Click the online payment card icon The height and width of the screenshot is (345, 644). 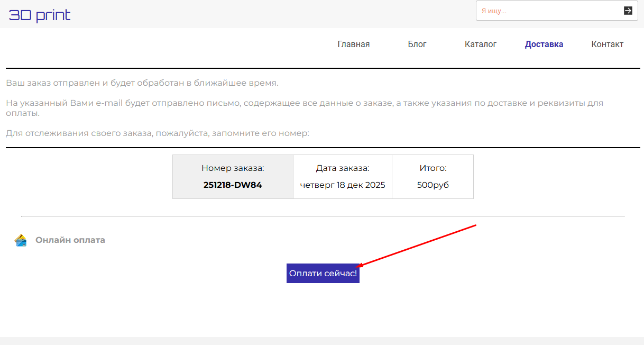tap(21, 240)
